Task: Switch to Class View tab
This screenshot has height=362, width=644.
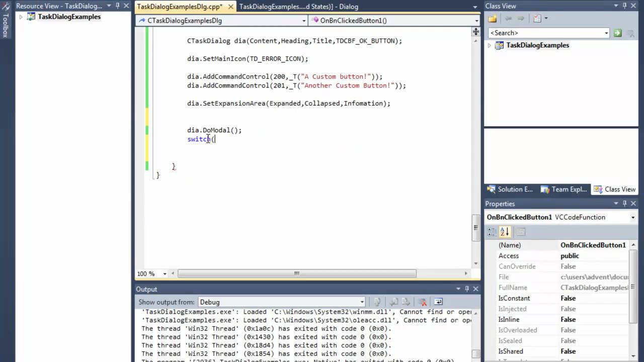Action: click(615, 190)
